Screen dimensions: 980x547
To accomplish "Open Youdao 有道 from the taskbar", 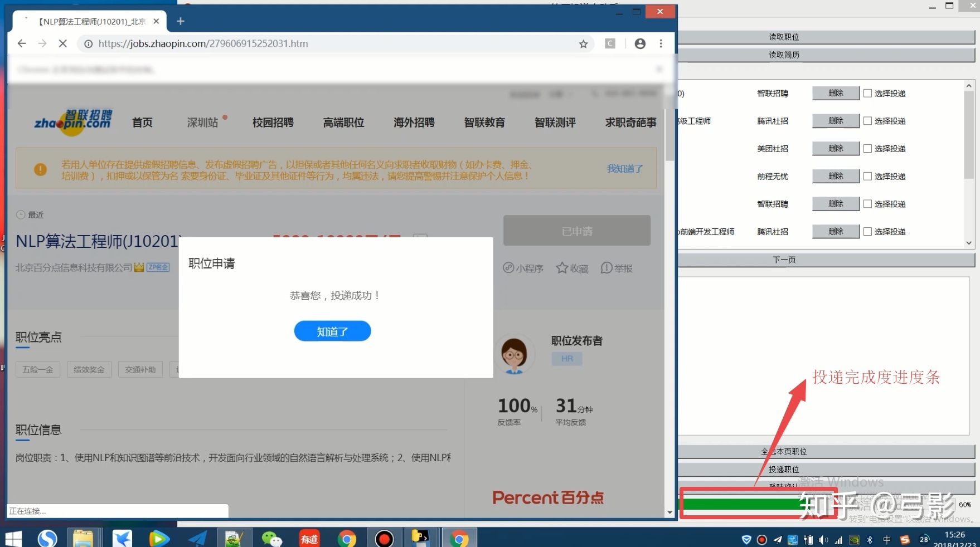I will pos(309,539).
